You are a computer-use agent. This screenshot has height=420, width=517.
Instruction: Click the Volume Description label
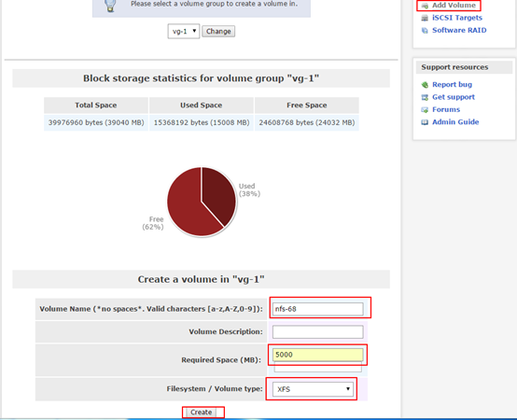pos(226,332)
